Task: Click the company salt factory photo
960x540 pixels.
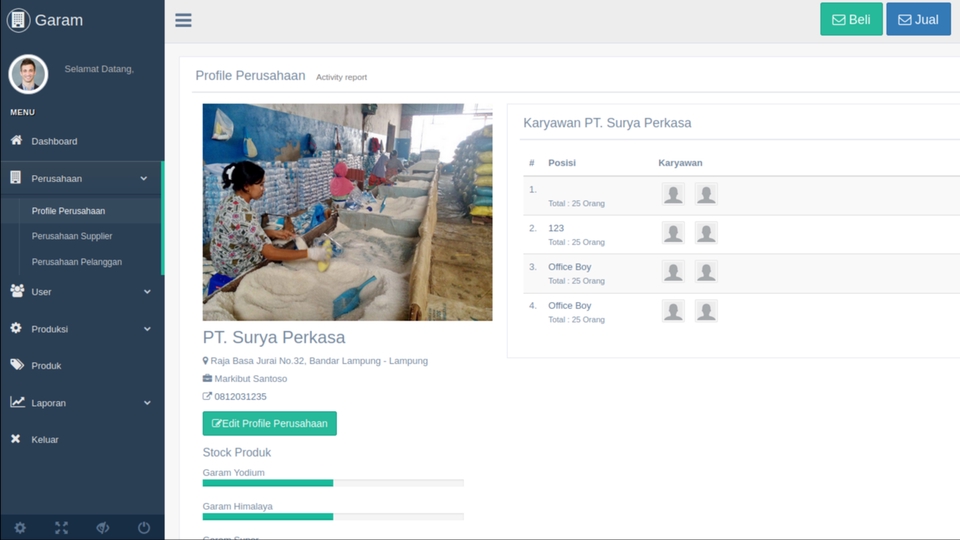Action: pyautogui.click(x=347, y=212)
